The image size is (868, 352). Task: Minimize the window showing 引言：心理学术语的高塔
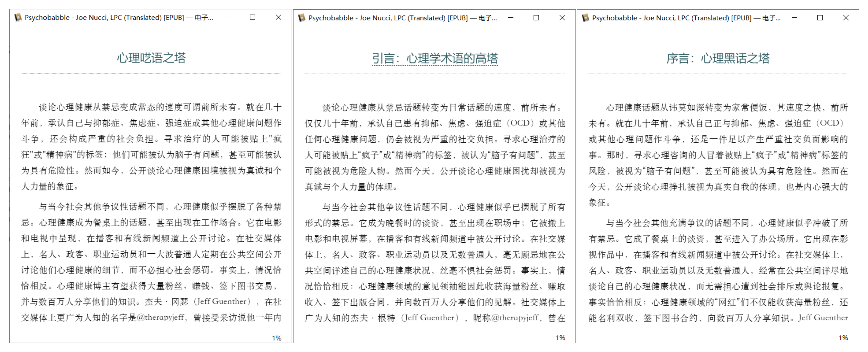511,18
